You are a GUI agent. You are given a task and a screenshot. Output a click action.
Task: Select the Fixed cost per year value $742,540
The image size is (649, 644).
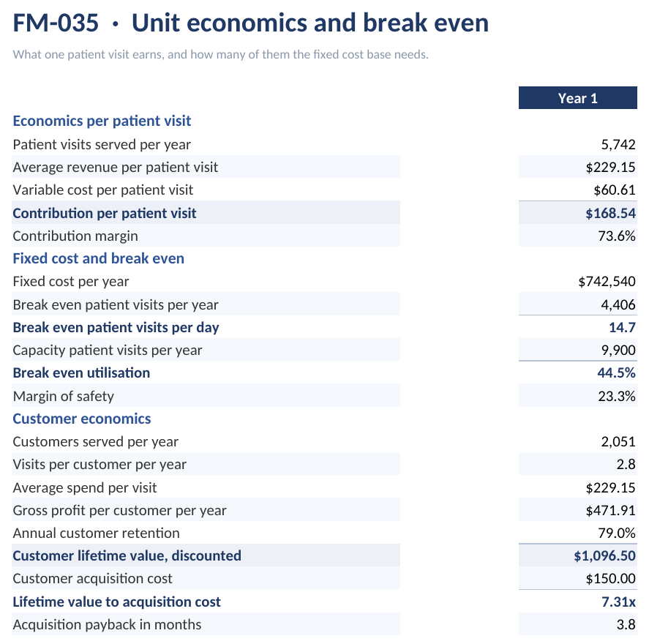(x=607, y=282)
